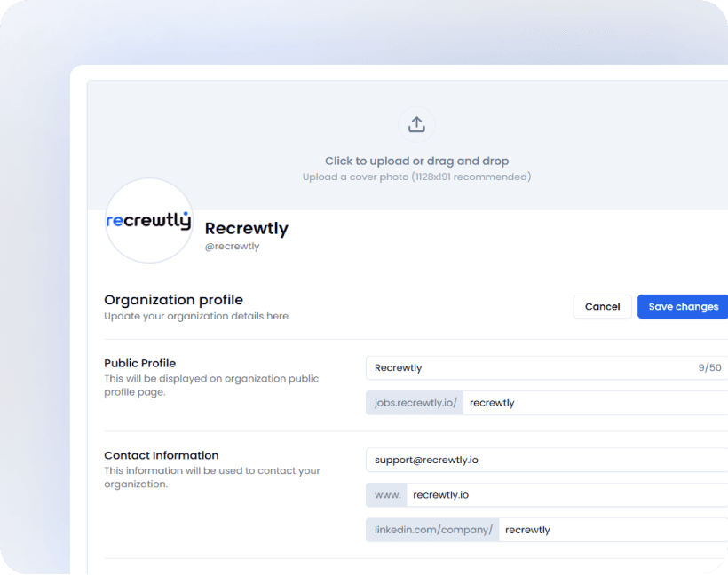Image resolution: width=728 pixels, height=575 pixels.
Task: Open the Recrewtly logo avatar image
Action: (148, 220)
